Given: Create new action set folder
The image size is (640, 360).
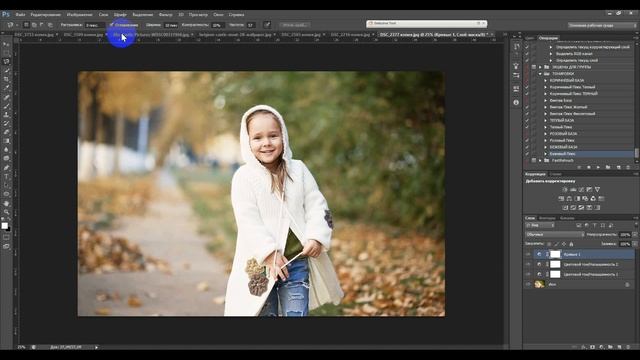Looking at the screenshot, I should point(608,167).
